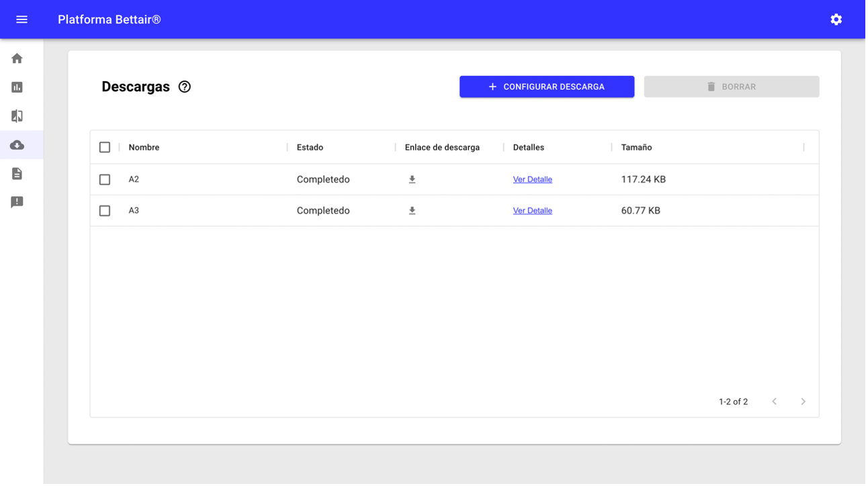Go to next page arrow
The height and width of the screenshot is (486, 868).
(x=803, y=401)
